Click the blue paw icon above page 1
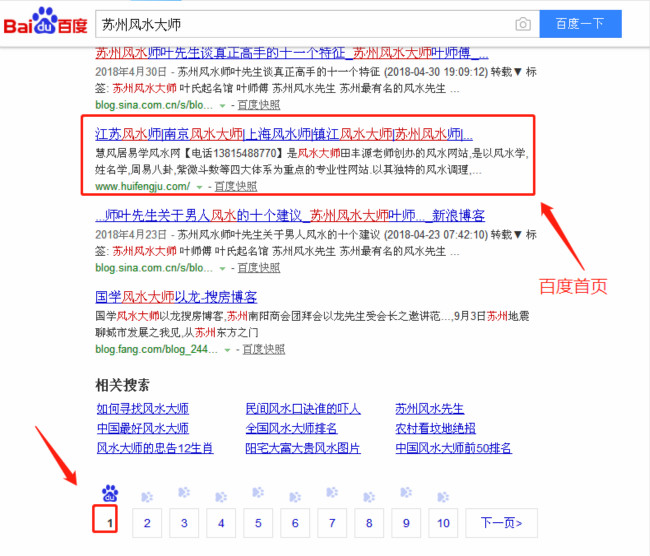 [x=110, y=494]
